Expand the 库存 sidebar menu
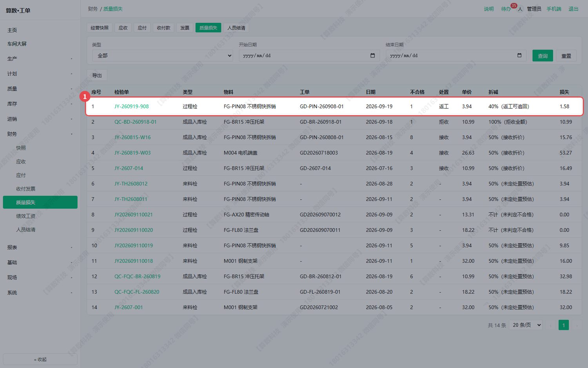The image size is (588, 368). pos(40,104)
